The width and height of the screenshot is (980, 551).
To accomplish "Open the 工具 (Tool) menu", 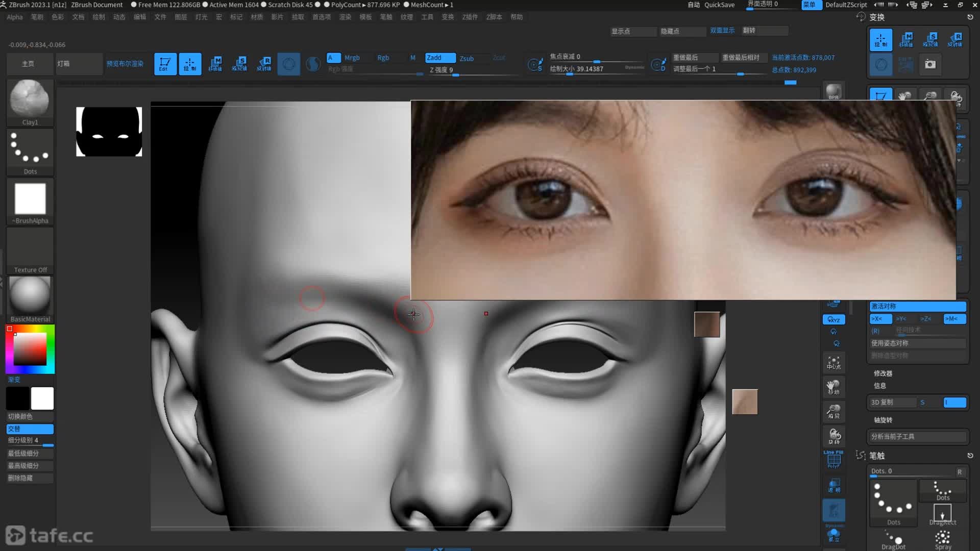I will 427,17.
